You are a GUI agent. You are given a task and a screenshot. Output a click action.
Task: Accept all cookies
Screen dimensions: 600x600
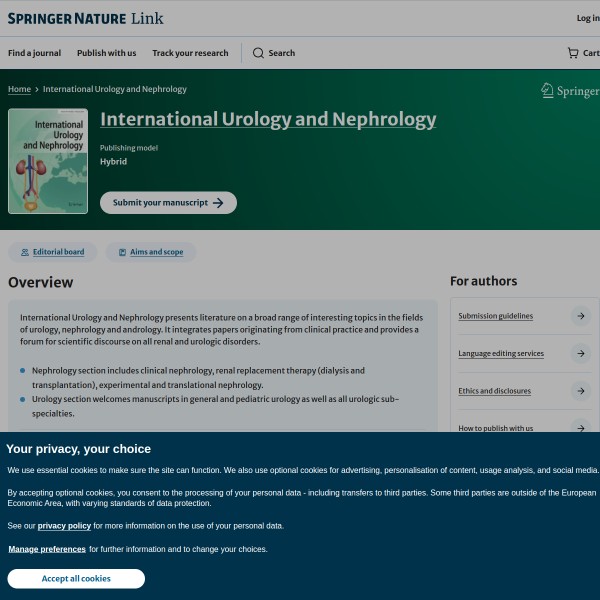click(x=76, y=579)
